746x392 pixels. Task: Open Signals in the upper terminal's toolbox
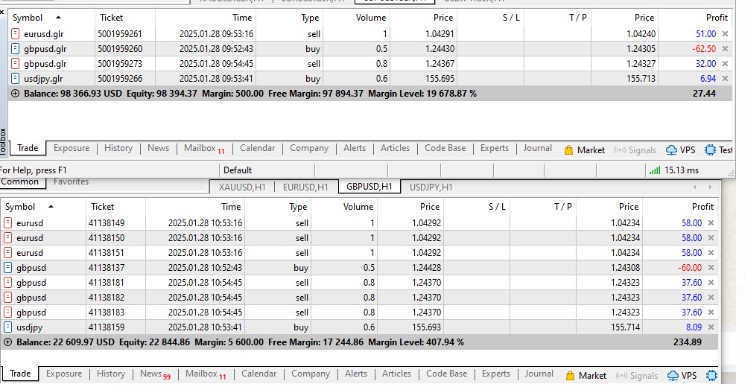[635, 150]
